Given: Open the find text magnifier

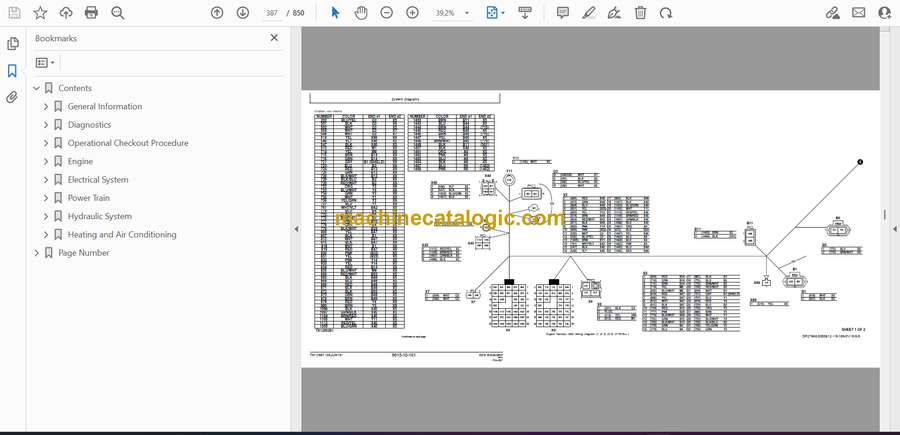Looking at the screenshot, I should [118, 13].
